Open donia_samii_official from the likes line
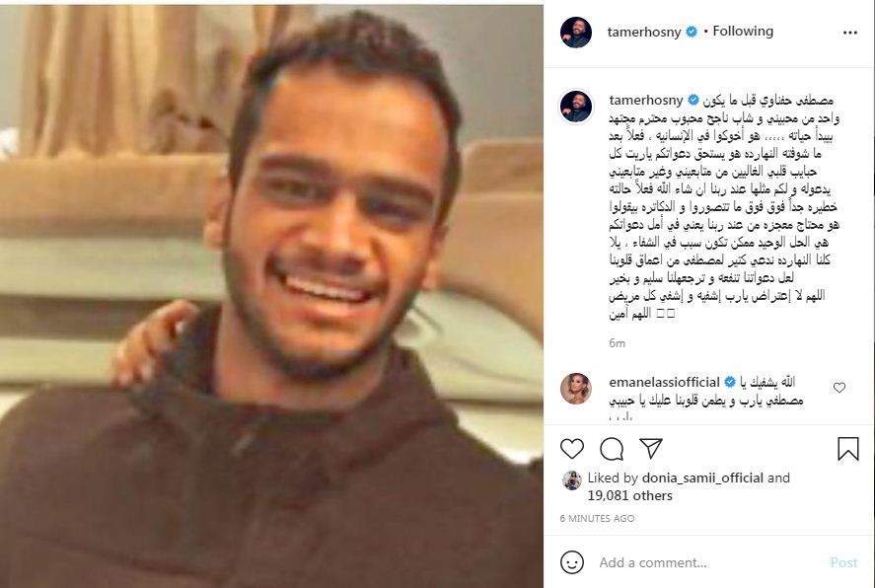Viewport: 875px width, 588px height. point(702,478)
